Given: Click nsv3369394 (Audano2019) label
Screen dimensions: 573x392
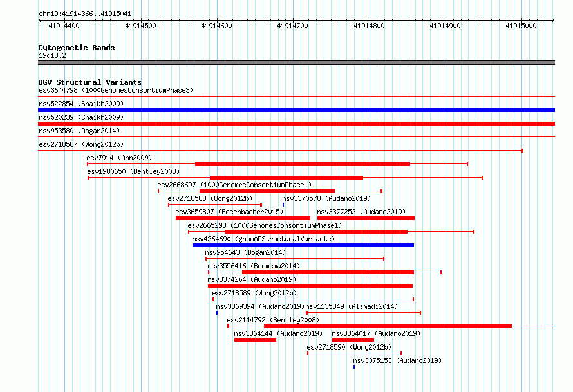Looking at the screenshot, I should click(260, 306).
